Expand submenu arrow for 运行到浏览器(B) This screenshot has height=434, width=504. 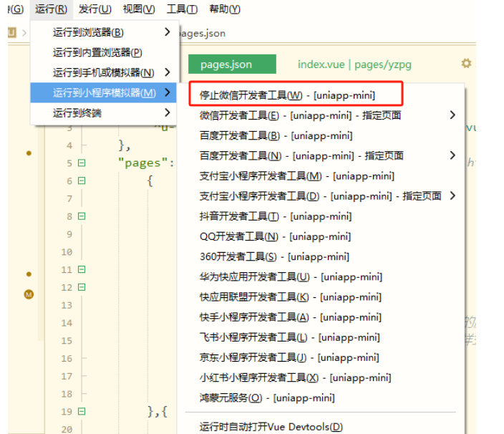click(167, 32)
